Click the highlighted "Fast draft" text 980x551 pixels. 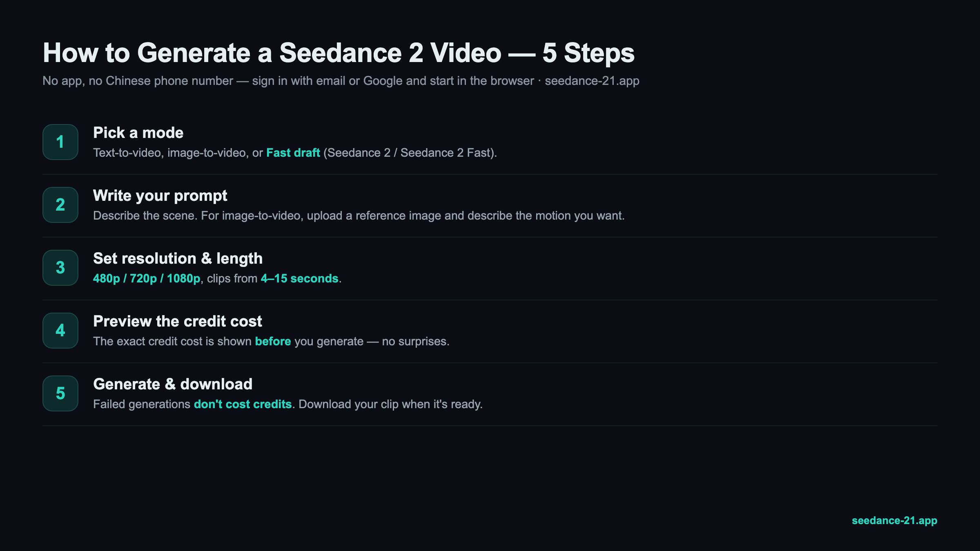coord(293,153)
